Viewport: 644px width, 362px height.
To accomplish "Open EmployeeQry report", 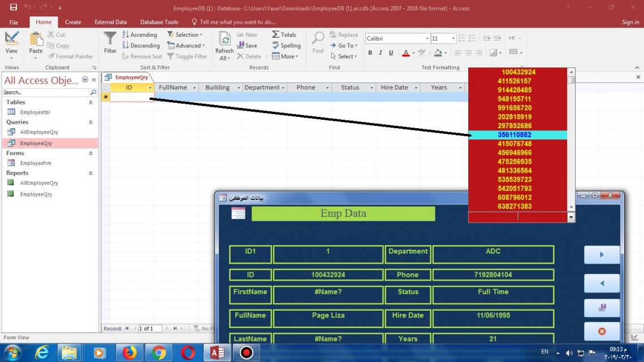I will (x=36, y=194).
